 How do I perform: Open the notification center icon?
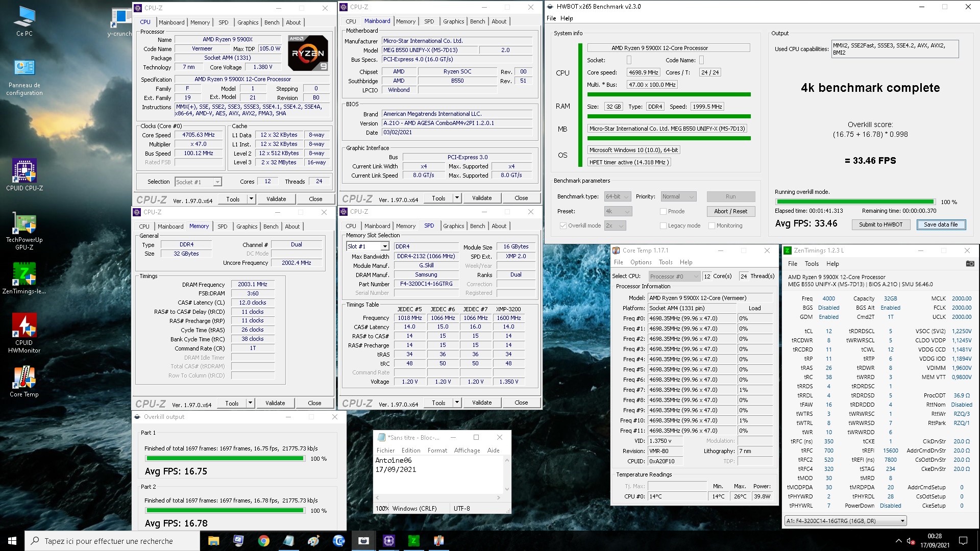pyautogui.click(x=963, y=541)
